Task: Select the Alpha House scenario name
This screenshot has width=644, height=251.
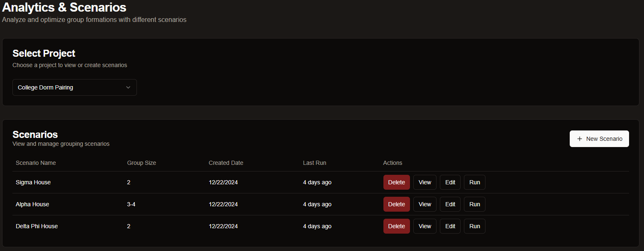Action: 32,204
